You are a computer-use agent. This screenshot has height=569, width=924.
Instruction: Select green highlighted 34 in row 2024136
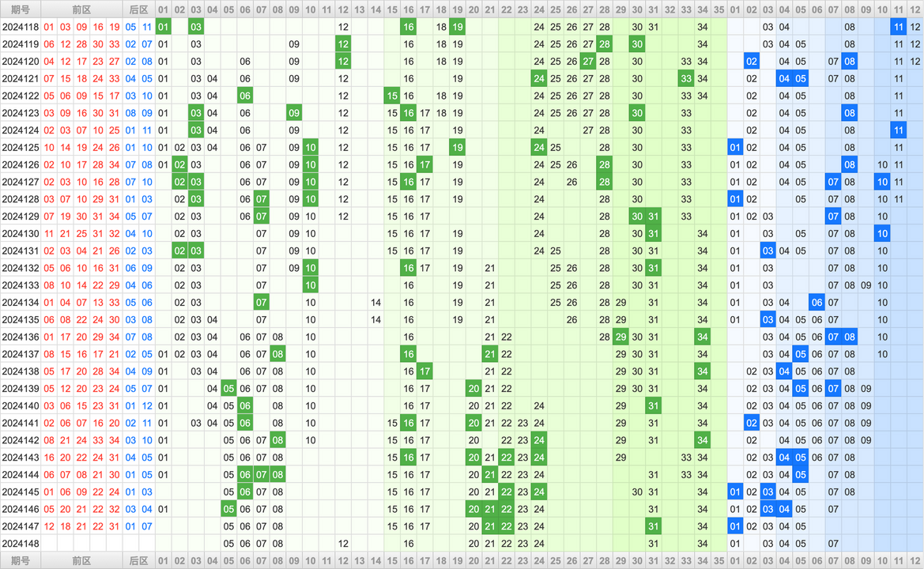[x=702, y=337]
